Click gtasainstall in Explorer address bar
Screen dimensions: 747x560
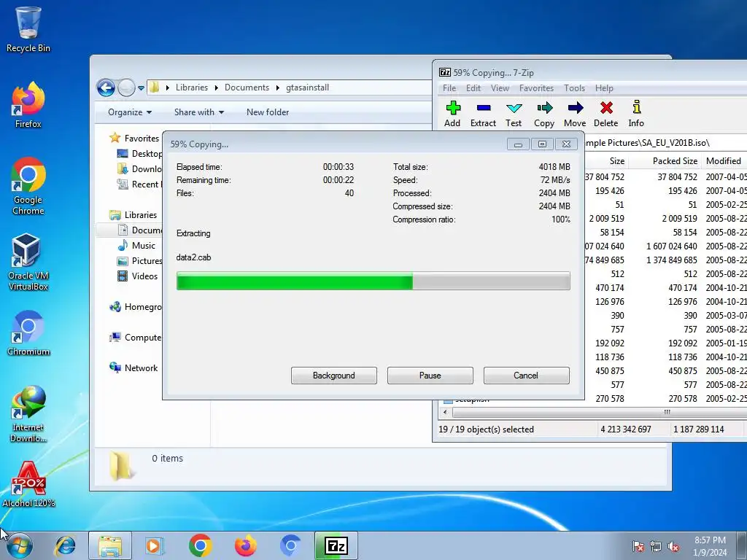coord(307,87)
